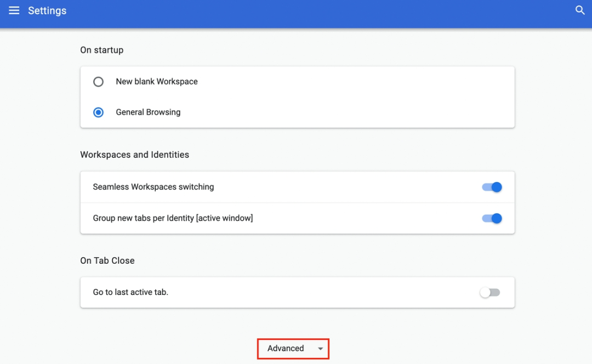Open the hamburger navigation menu
592x364 pixels.
coord(14,10)
